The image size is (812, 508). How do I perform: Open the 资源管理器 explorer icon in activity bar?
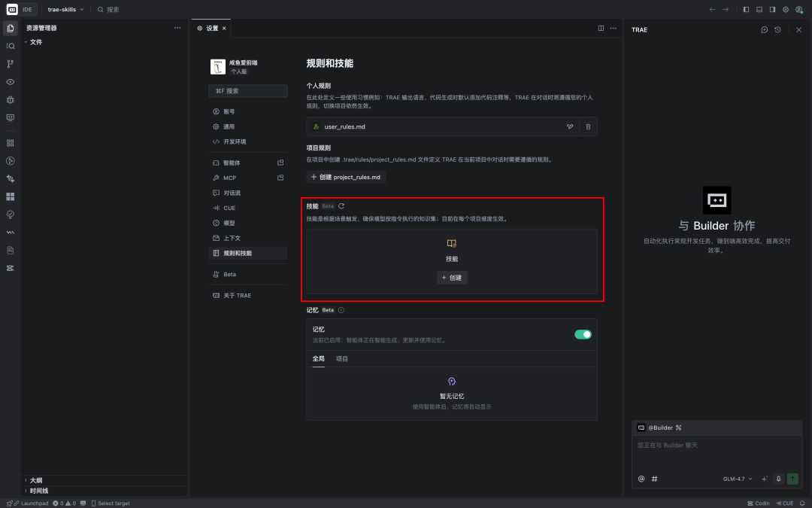pos(10,28)
